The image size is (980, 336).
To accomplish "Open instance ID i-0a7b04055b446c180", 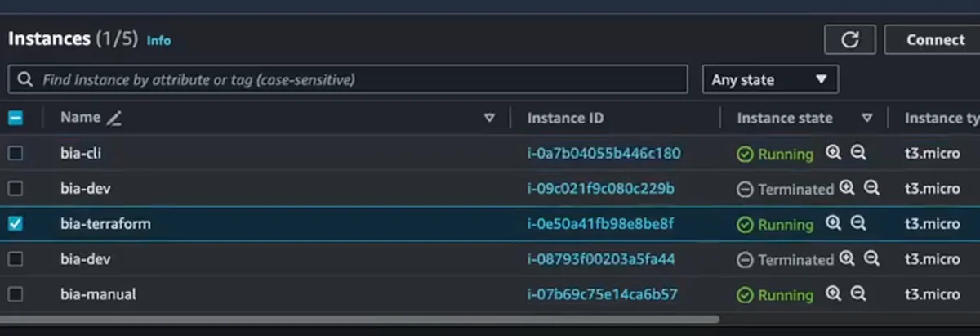I will 604,153.
